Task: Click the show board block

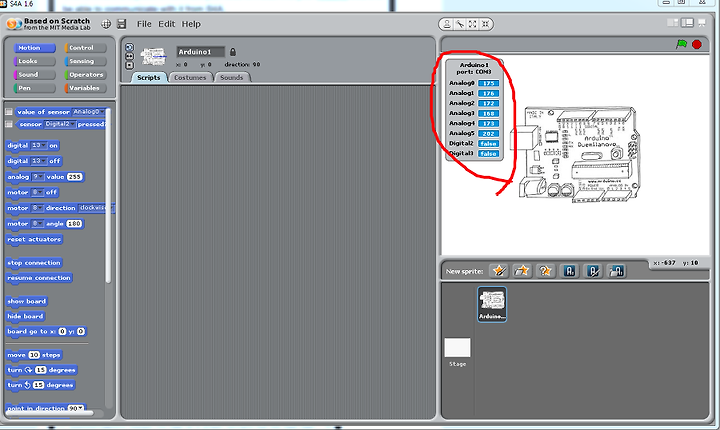Action: (x=27, y=301)
